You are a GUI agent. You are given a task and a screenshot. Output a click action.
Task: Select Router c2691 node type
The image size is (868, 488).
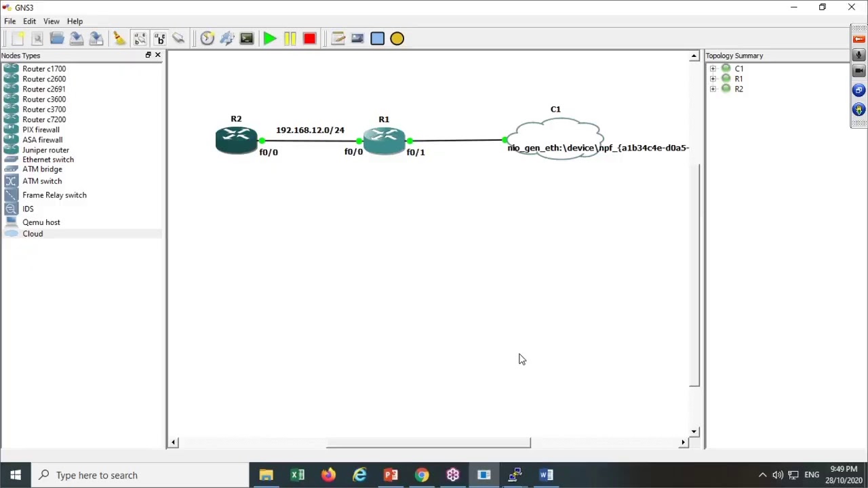pos(44,89)
